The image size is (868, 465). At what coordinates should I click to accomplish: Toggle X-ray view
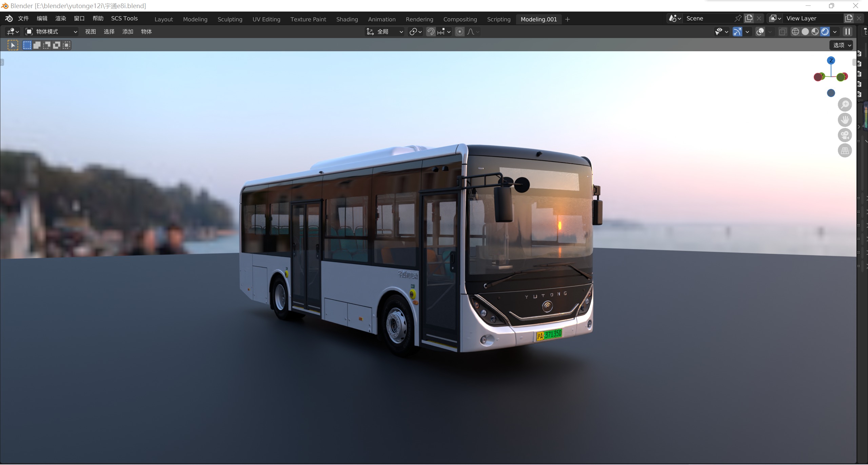[783, 32]
